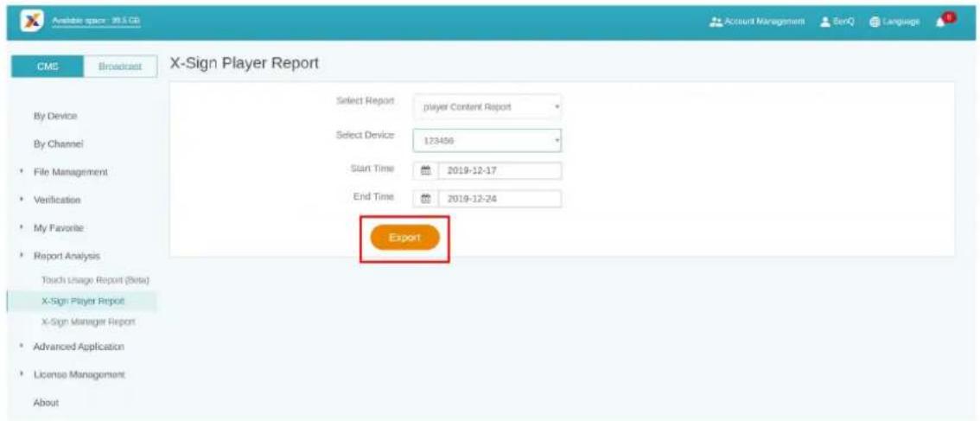Click the End Time date field
Viewport: 980px width, 421px height.
(x=500, y=199)
